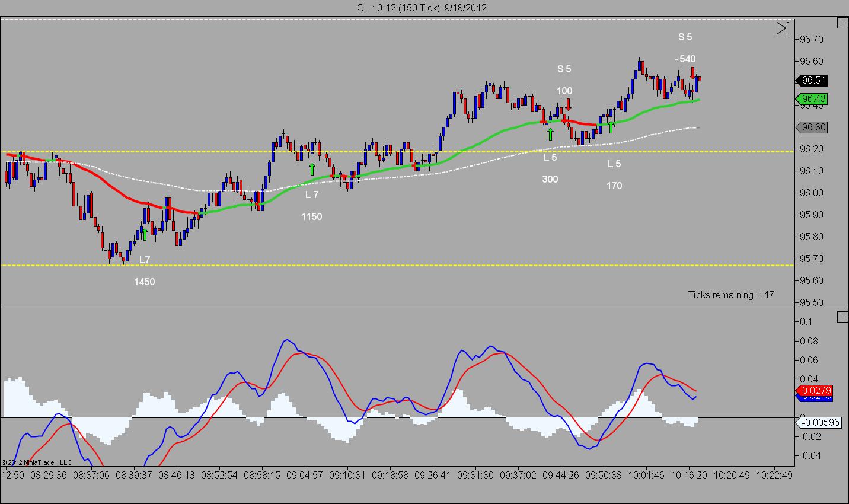Click the 09:37:02 time axis label
Screen dimensions: 849x504
pyautogui.click(x=518, y=475)
